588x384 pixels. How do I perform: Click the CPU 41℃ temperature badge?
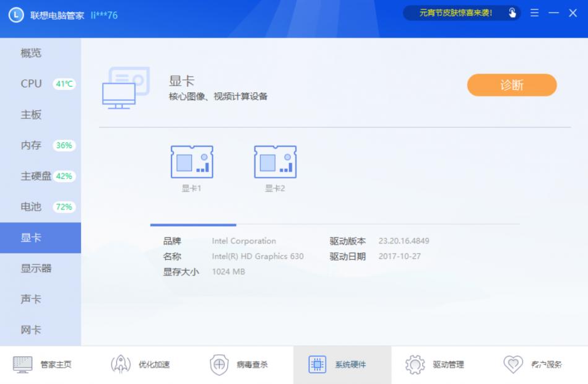coord(63,84)
